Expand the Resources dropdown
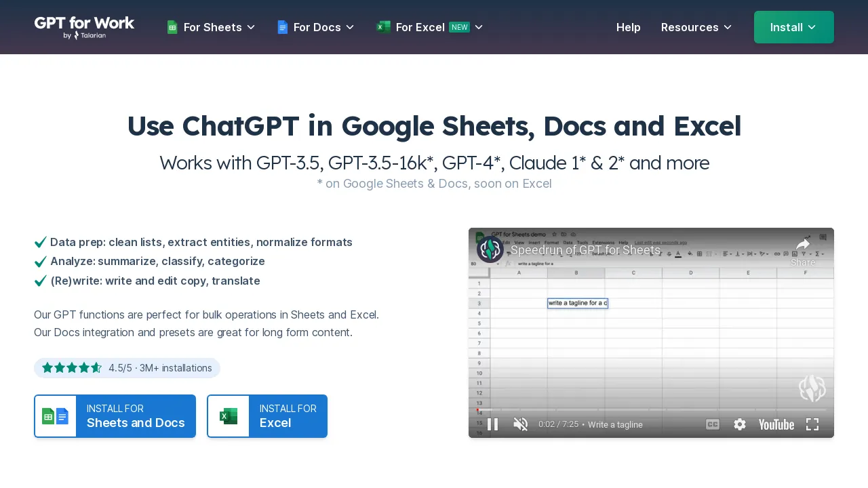868x488 pixels. (x=696, y=27)
